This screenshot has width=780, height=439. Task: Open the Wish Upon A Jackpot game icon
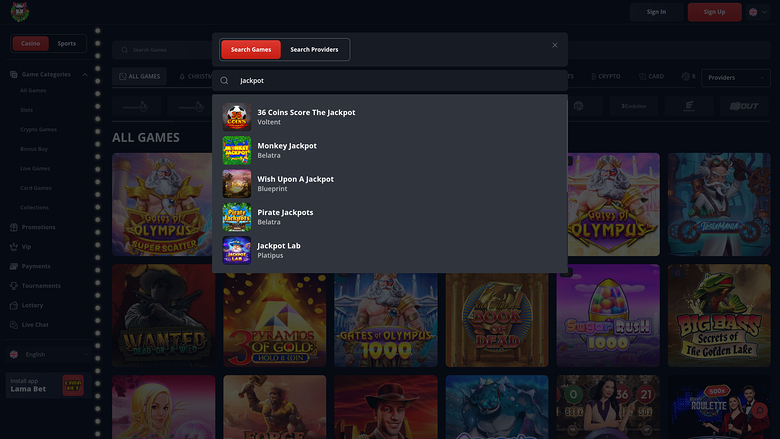click(x=237, y=183)
